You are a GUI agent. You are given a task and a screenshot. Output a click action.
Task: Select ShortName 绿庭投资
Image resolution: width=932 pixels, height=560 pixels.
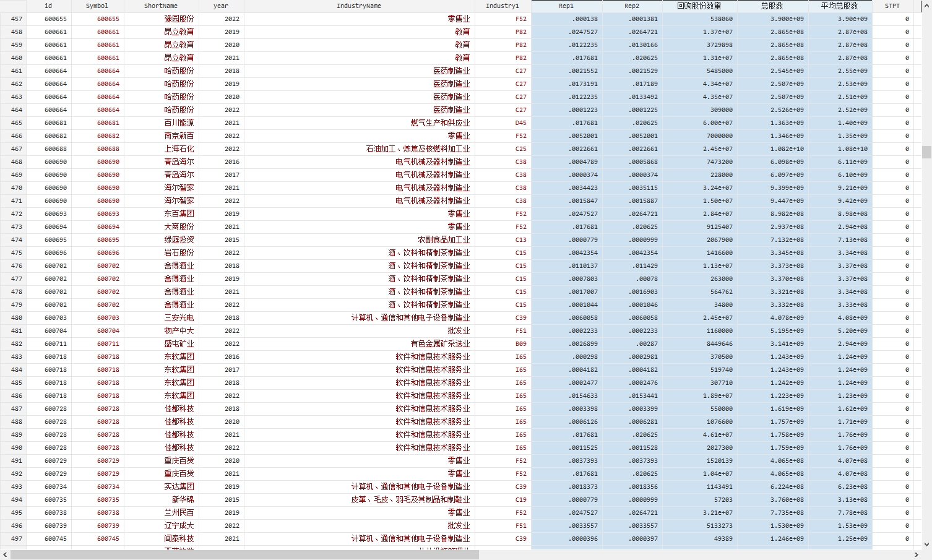pyautogui.click(x=179, y=239)
